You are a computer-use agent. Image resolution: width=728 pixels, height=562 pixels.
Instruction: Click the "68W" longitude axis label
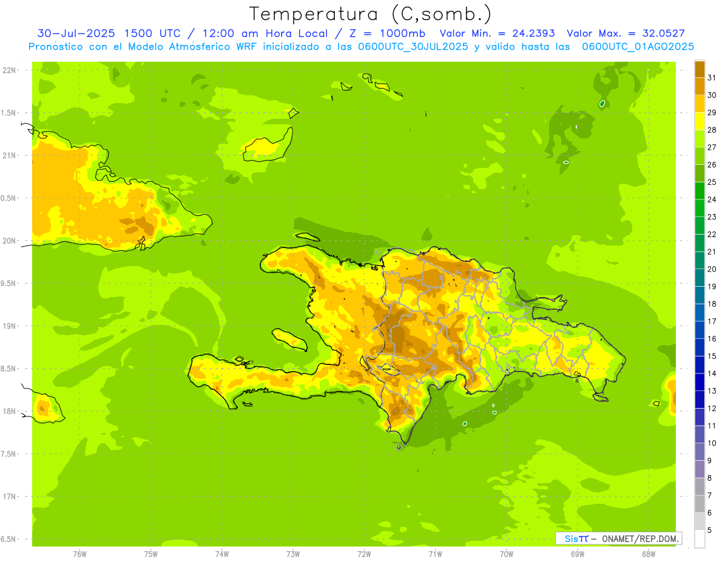click(x=648, y=554)
